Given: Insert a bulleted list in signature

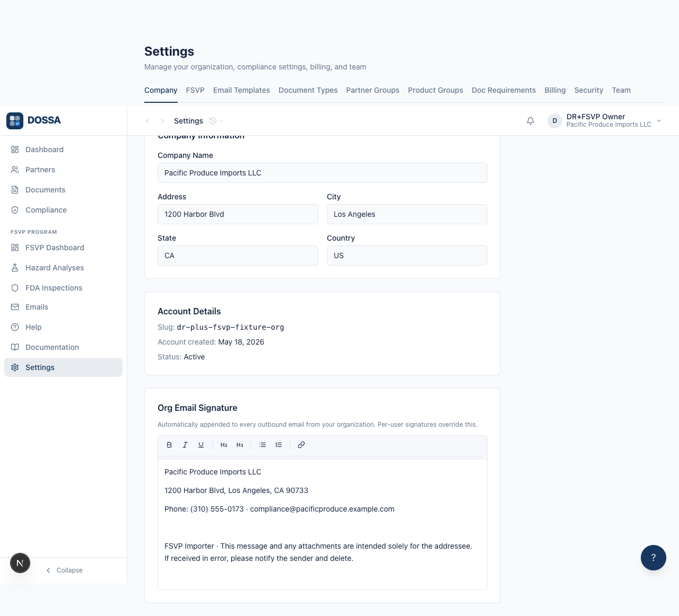Looking at the screenshot, I should (263, 445).
